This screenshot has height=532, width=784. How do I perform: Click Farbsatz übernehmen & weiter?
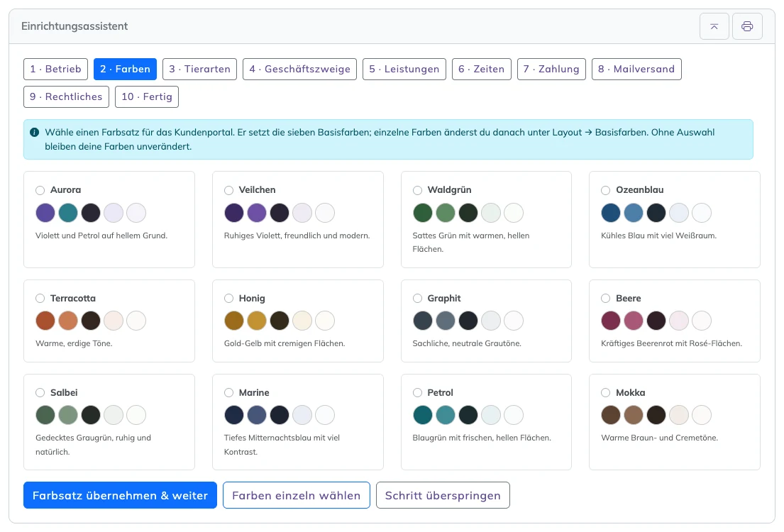click(x=120, y=495)
